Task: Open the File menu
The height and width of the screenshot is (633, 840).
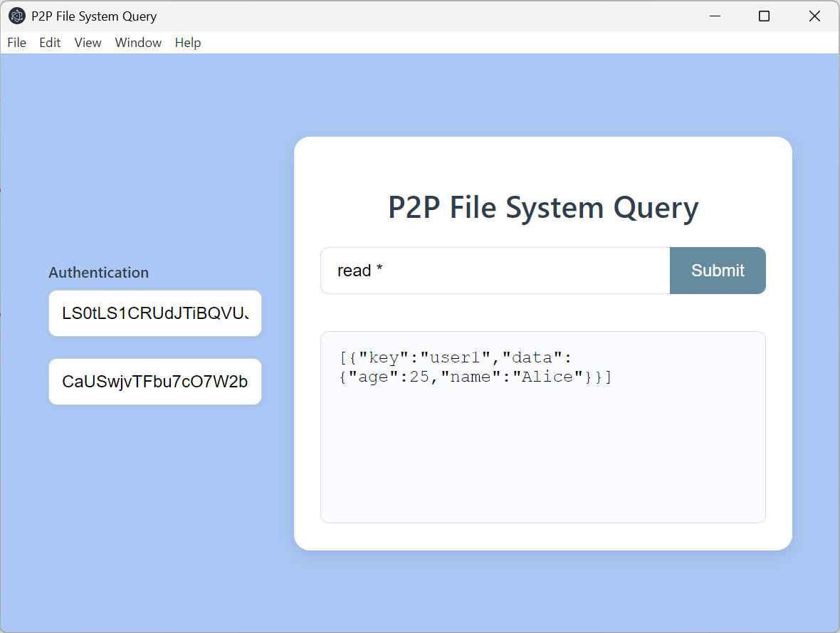Action: tap(16, 43)
